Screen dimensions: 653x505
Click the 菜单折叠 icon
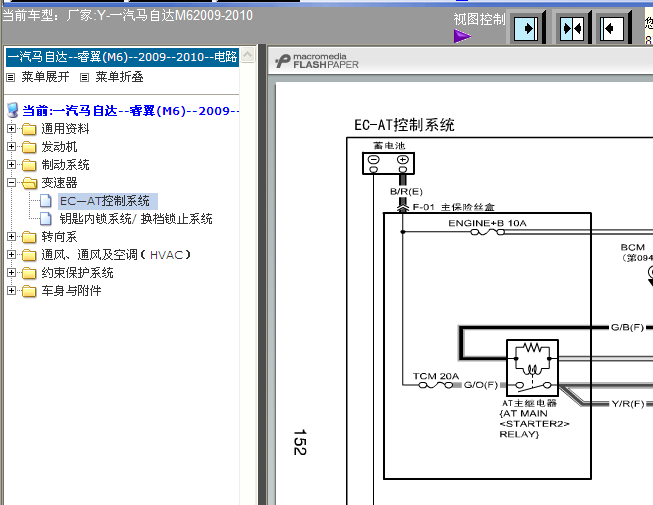tap(85, 77)
